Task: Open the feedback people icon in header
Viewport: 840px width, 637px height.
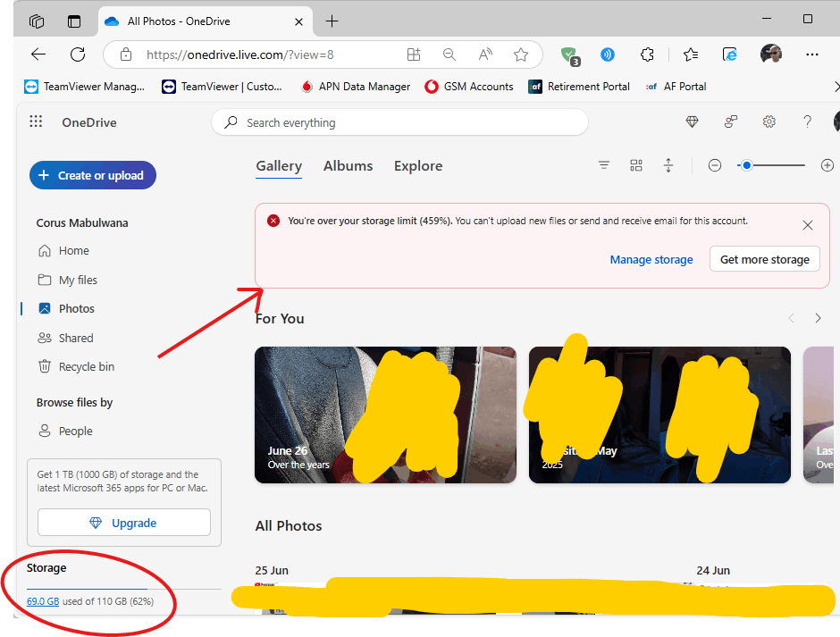Action: tap(731, 122)
